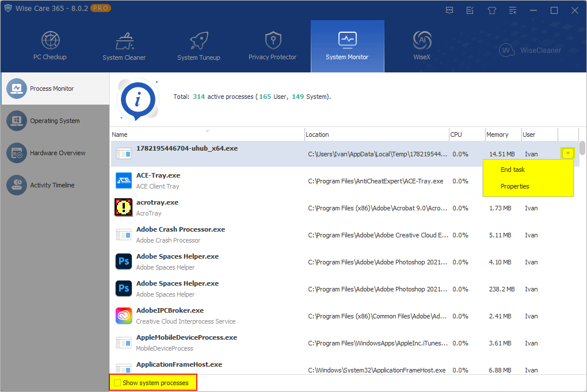Select the ACE-Tray.exe process name
This screenshot has width=587, height=392.
pyautogui.click(x=158, y=175)
